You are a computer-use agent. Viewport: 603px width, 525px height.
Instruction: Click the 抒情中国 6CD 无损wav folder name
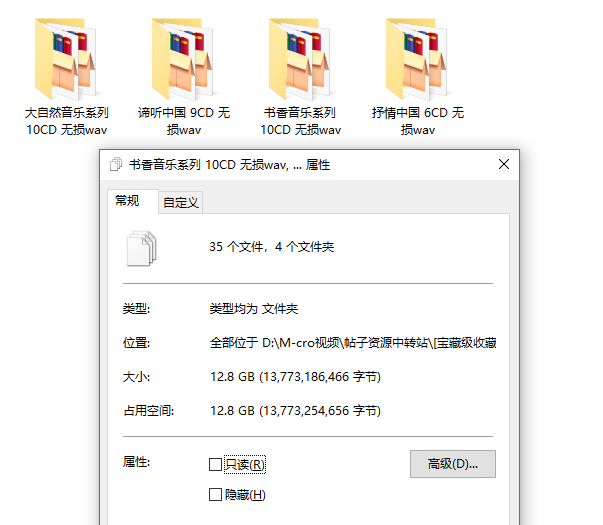tap(418, 121)
